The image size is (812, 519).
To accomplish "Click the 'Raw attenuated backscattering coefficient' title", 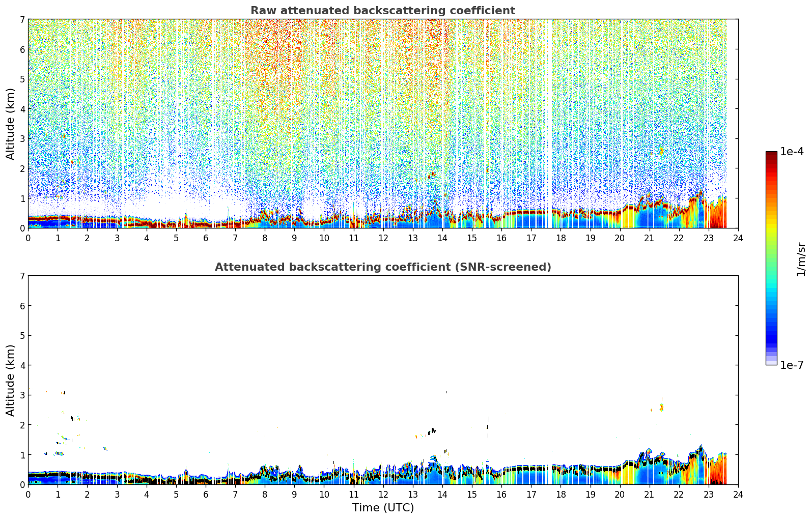I will (x=383, y=11).
